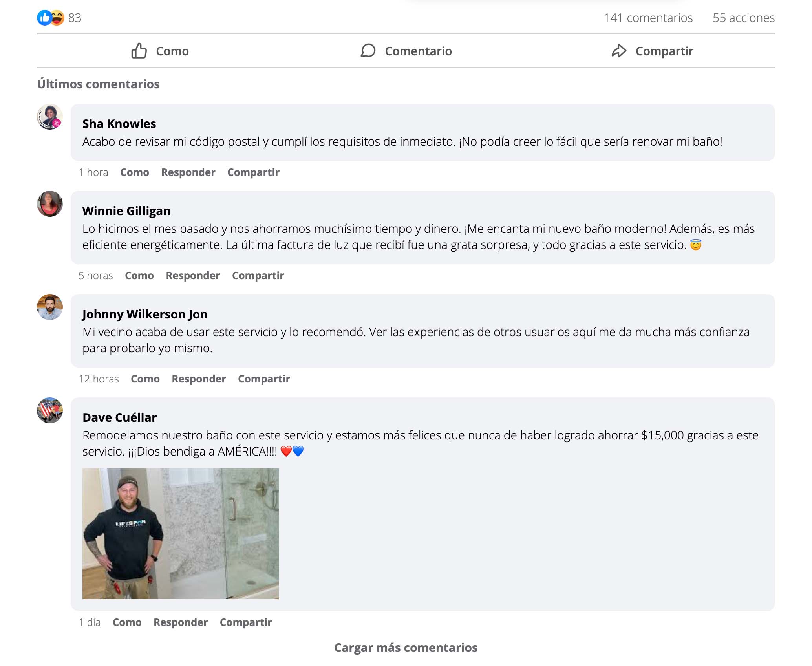
Task: Click the Winnie Gilligan name link
Action: tap(126, 211)
